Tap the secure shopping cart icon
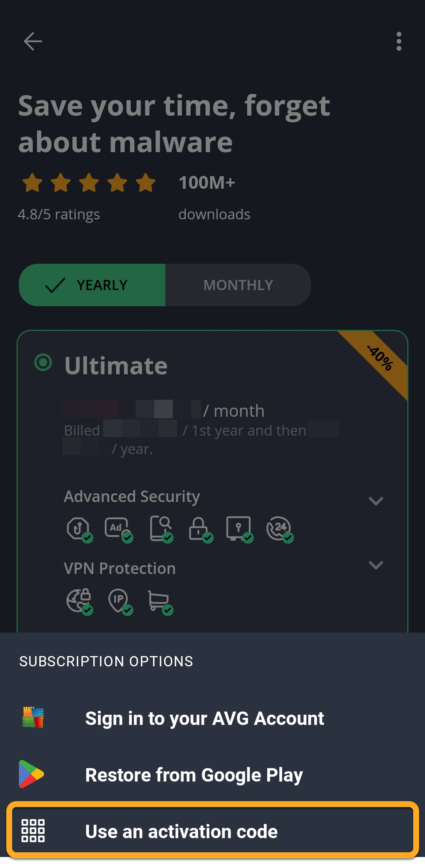Screen dimensions: 425x868 pos(159,601)
